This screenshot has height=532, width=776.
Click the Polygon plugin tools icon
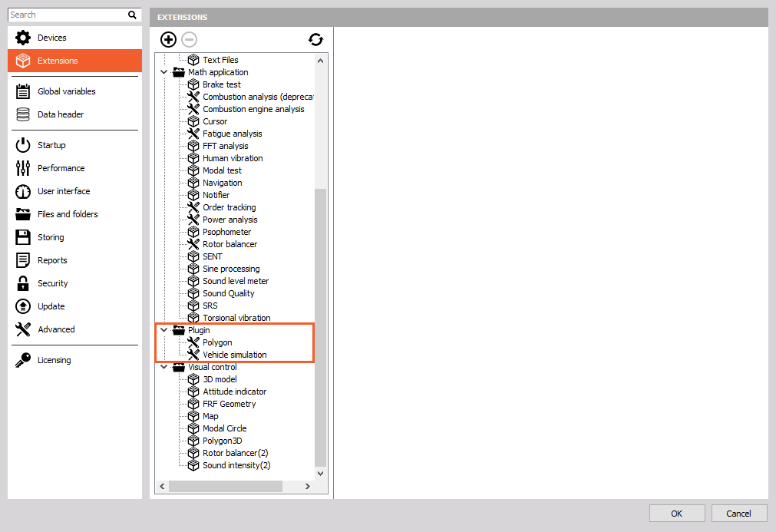coord(193,342)
